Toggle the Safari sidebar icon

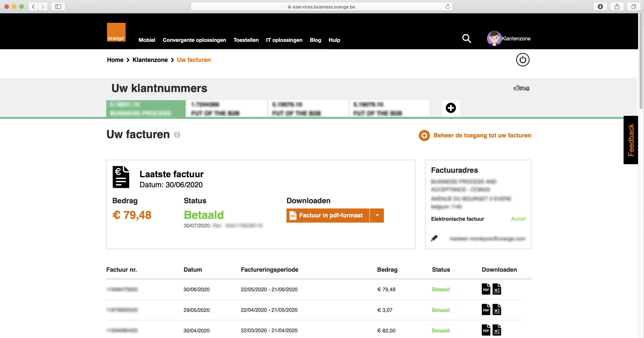click(x=58, y=7)
